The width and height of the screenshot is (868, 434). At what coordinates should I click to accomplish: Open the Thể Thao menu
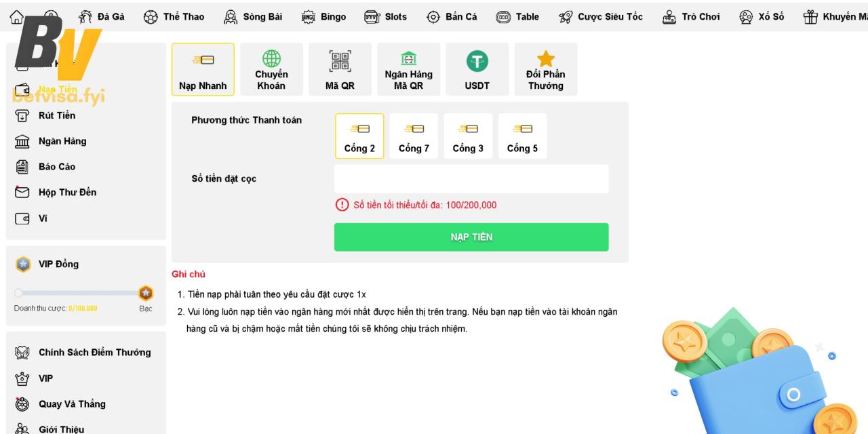point(174,17)
